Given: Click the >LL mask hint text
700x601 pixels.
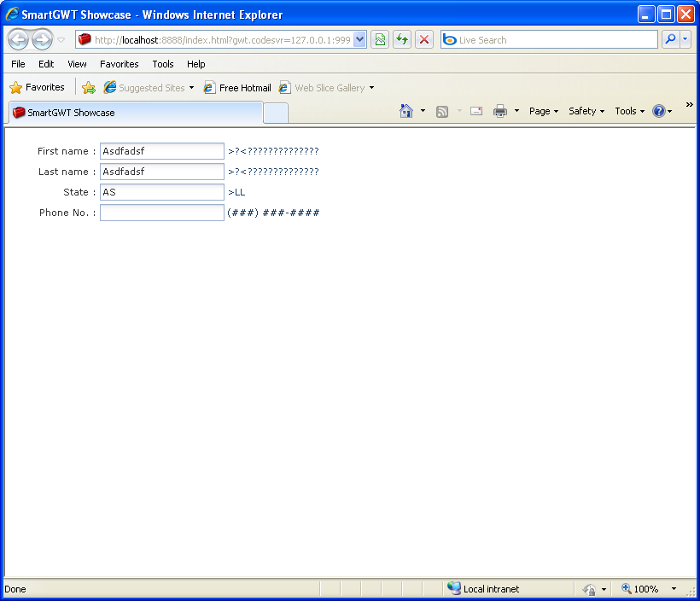Looking at the screenshot, I should pyautogui.click(x=236, y=192).
